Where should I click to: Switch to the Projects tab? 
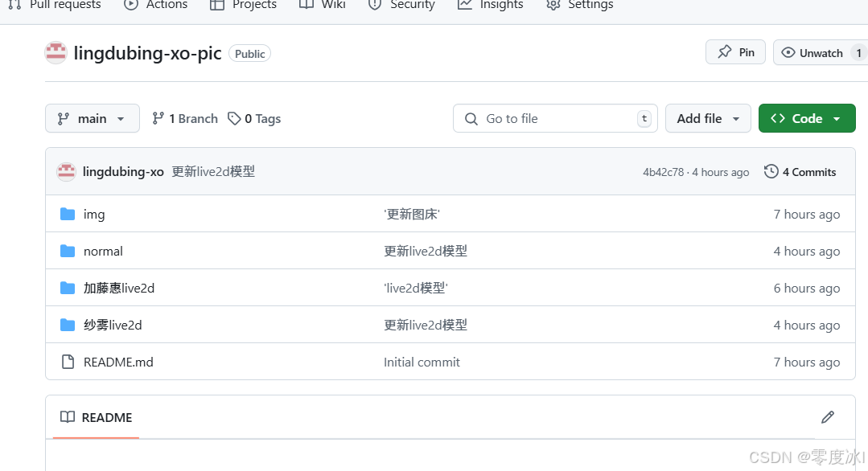pyautogui.click(x=243, y=5)
